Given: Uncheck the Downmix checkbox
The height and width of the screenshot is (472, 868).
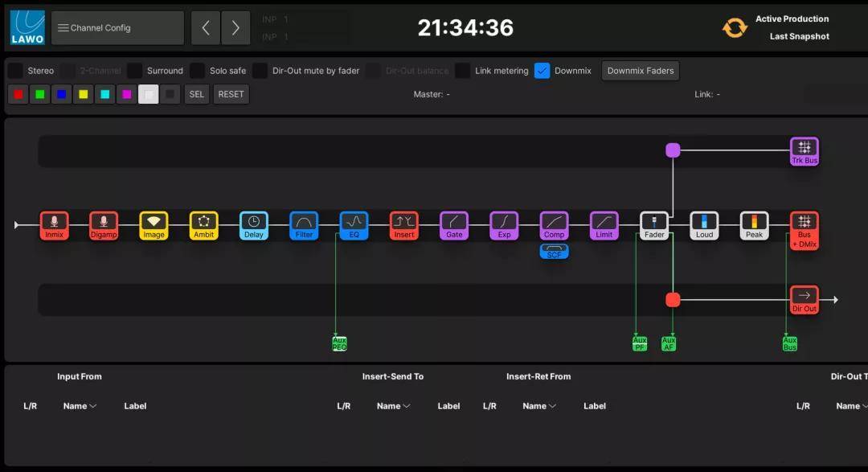Looking at the screenshot, I should (x=542, y=71).
